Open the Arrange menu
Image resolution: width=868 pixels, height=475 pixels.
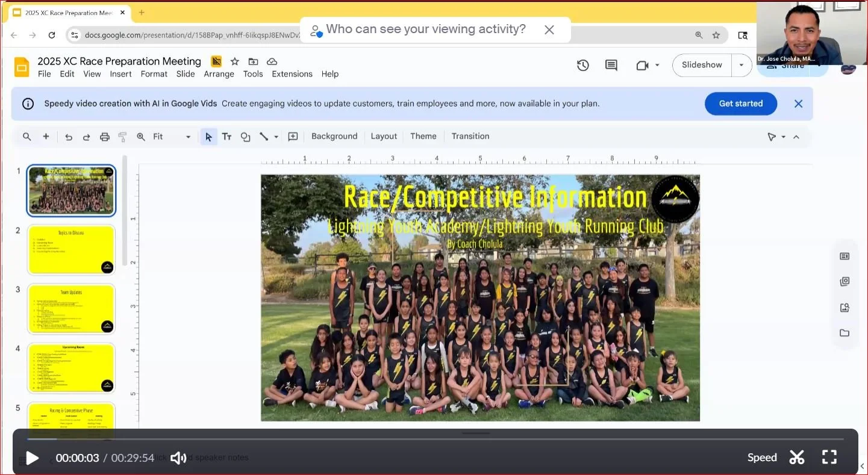pyautogui.click(x=219, y=74)
